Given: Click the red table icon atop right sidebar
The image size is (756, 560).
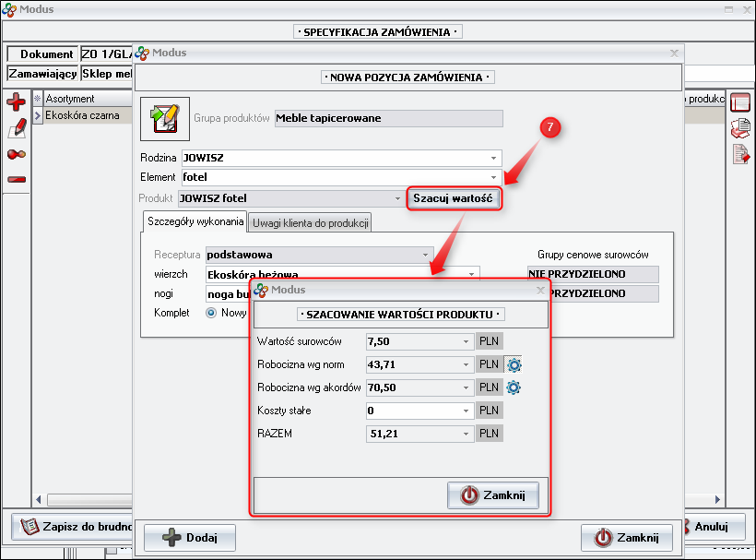Looking at the screenshot, I should [740, 102].
